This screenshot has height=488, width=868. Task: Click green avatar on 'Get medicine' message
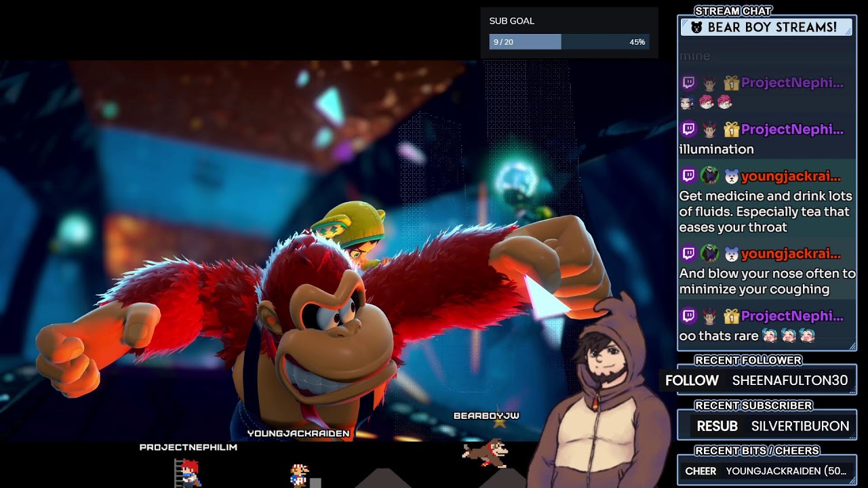click(x=709, y=176)
